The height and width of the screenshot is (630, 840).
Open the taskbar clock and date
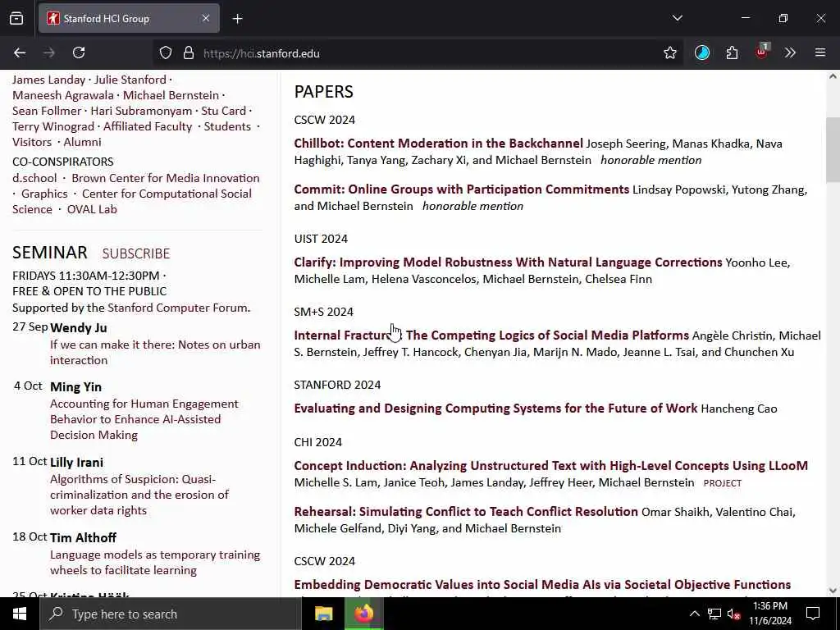click(x=769, y=614)
